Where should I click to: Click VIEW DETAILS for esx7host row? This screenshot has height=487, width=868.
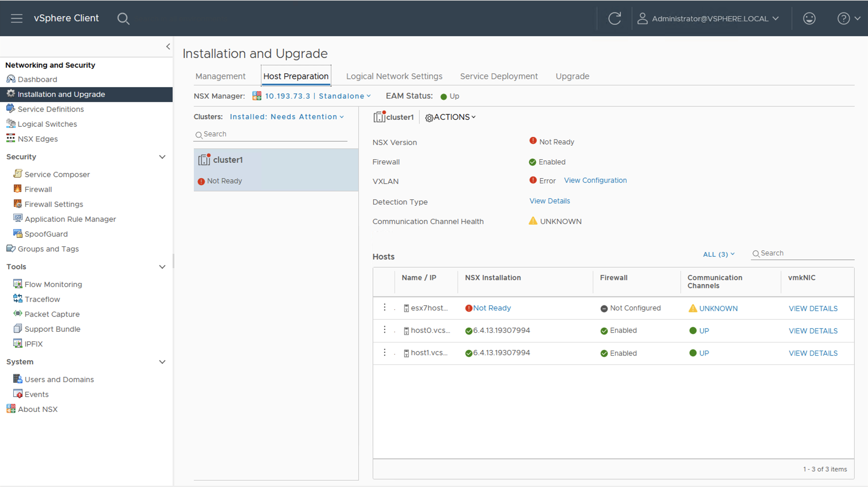[813, 308]
